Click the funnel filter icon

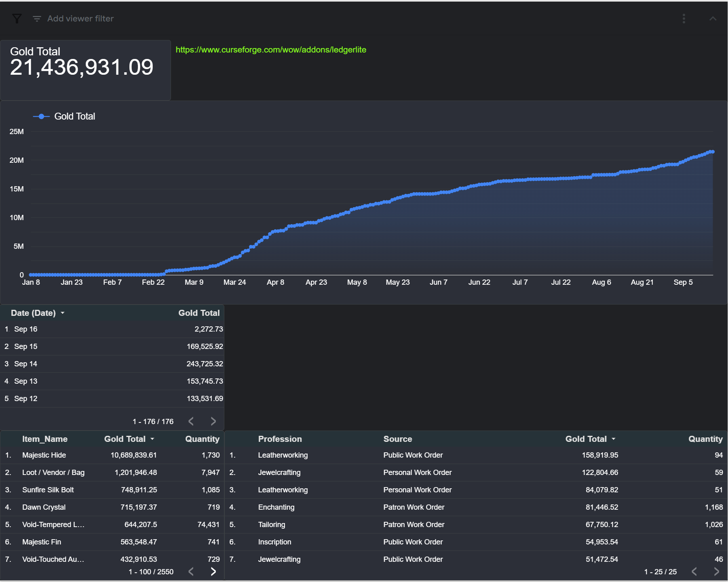pos(17,19)
